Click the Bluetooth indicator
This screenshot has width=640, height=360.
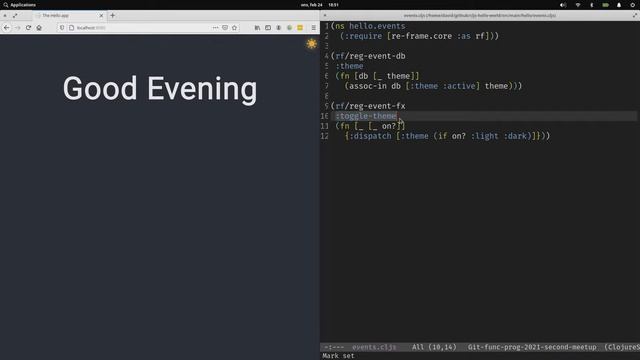[591, 5]
